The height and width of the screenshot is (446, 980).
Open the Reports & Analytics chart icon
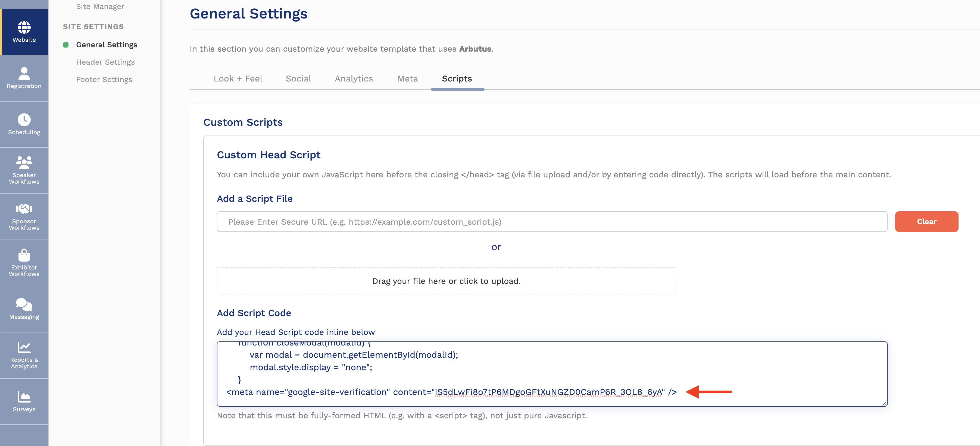click(24, 347)
